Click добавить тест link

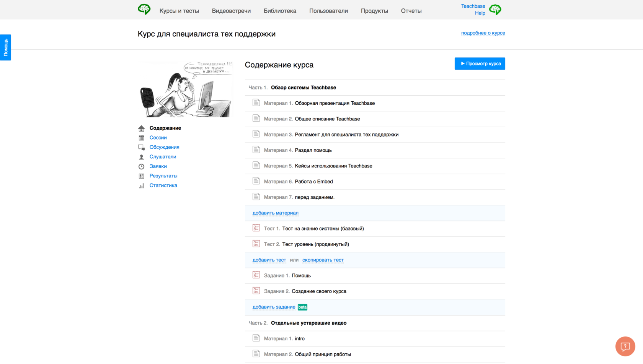click(x=269, y=260)
